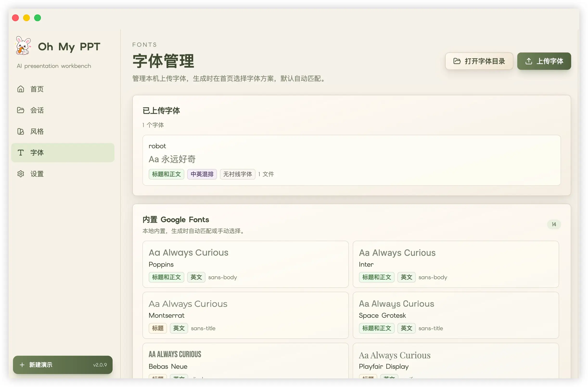Click the plus icon on 新建演示

click(22, 365)
